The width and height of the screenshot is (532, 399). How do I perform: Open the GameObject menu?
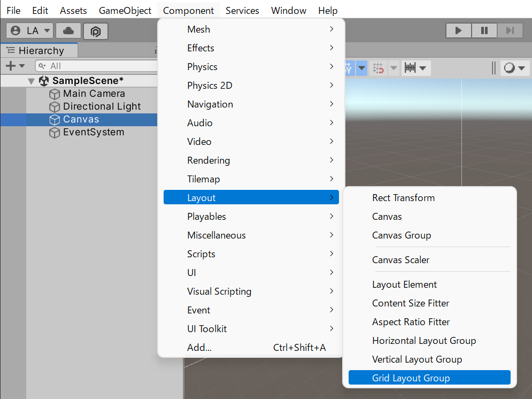[125, 11]
